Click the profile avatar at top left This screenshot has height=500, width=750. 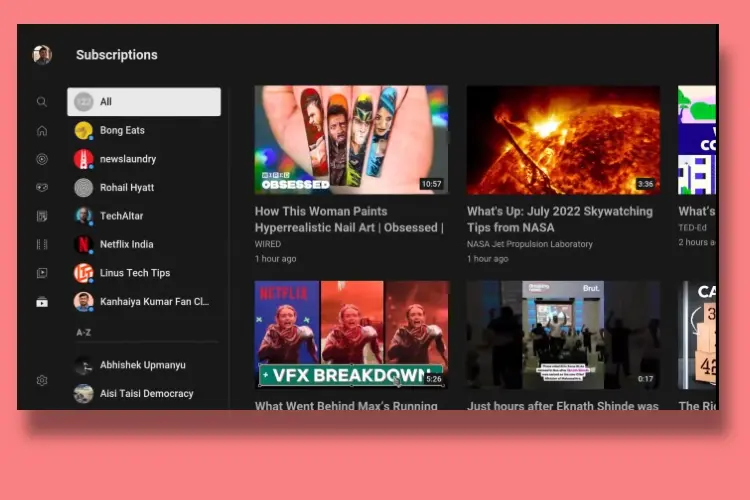(x=42, y=55)
